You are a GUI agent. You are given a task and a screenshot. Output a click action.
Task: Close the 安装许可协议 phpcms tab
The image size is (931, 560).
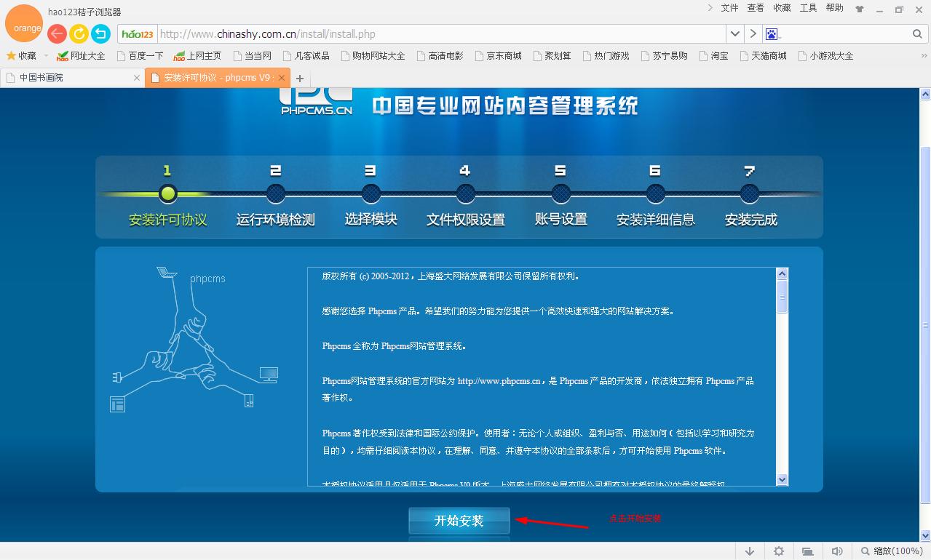tap(282, 78)
